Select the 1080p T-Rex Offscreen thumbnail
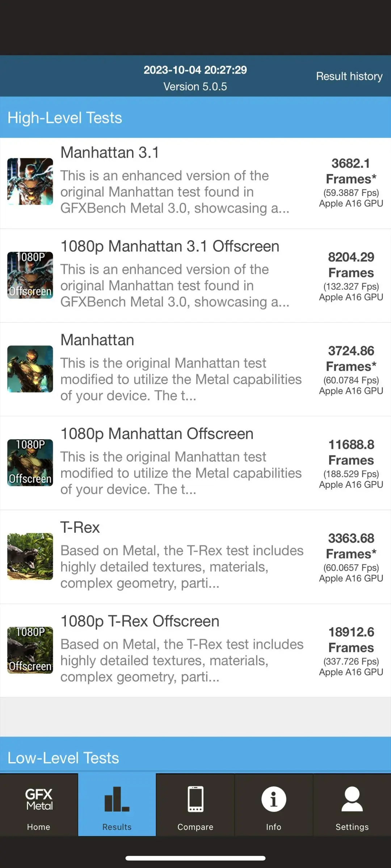391x868 pixels. (30, 650)
